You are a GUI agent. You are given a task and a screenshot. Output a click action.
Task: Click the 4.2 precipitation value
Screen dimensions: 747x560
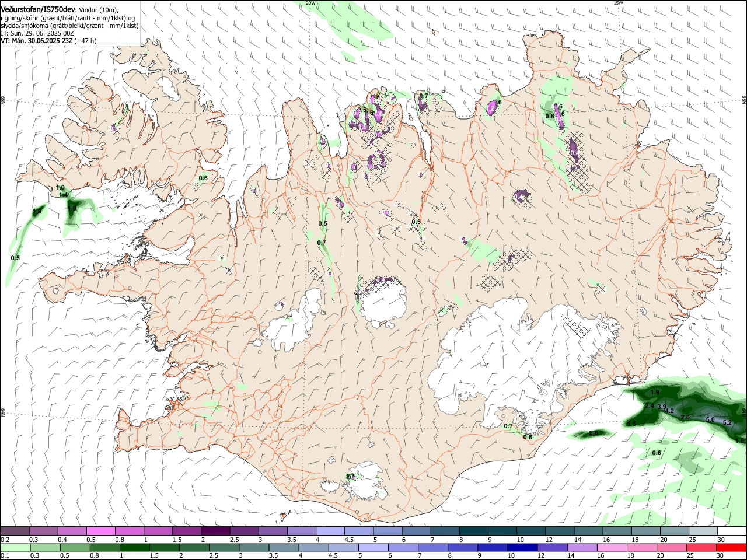coord(669,411)
